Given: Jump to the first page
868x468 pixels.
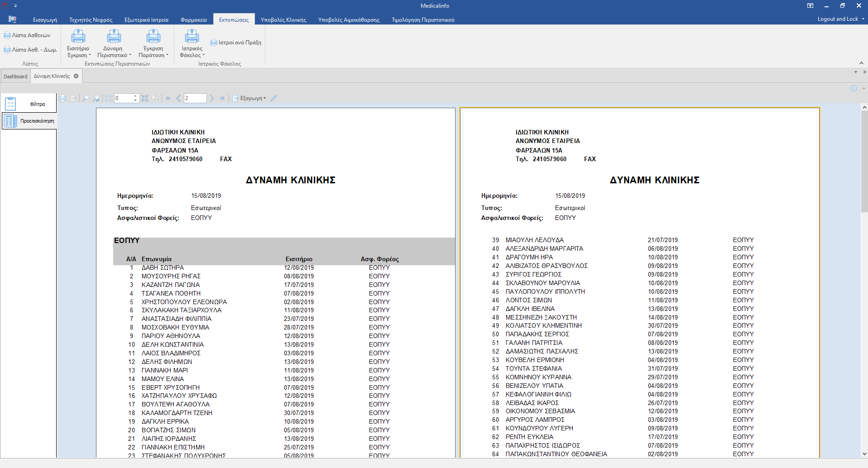Looking at the screenshot, I should click(x=168, y=98).
